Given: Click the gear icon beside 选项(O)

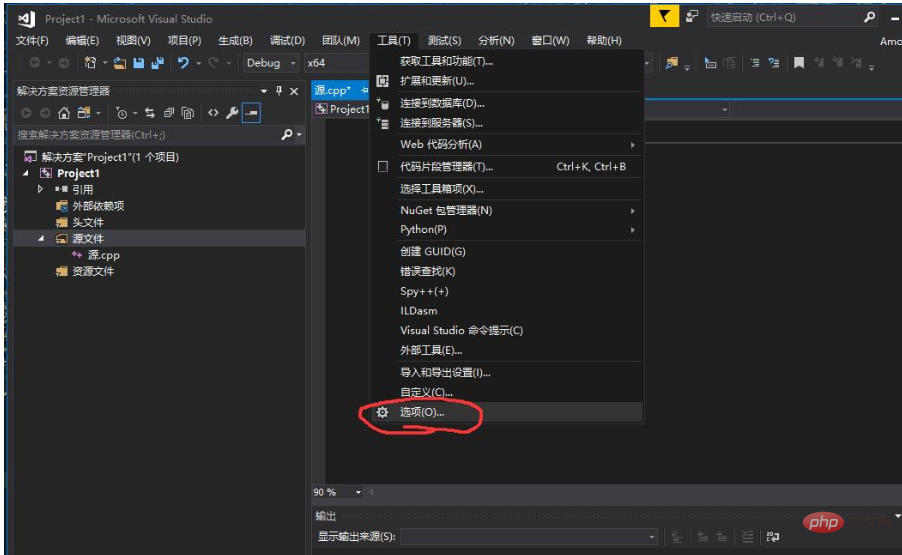Looking at the screenshot, I should point(383,412).
